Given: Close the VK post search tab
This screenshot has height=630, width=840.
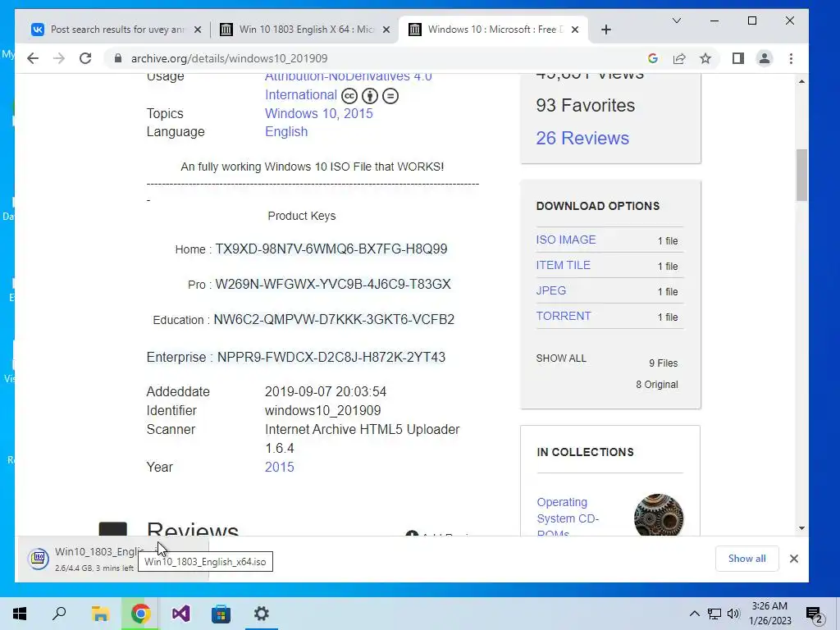Looking at the screenshot, I should pyautogui.click(x=198, y=30).
